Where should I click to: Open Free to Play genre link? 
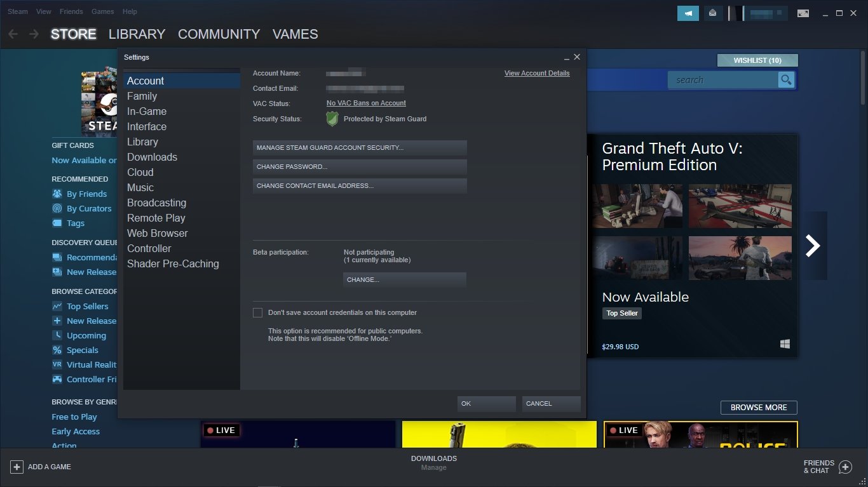click(x=74, y=417)
